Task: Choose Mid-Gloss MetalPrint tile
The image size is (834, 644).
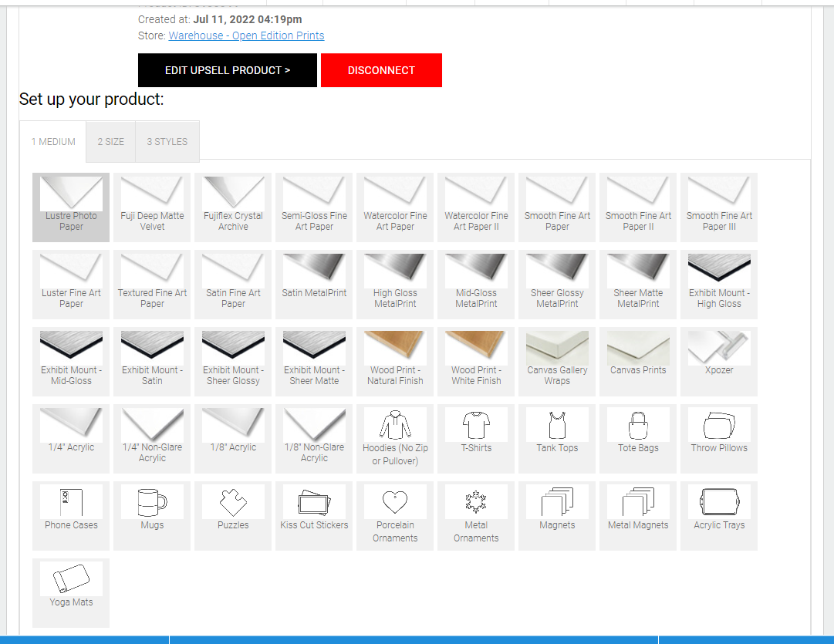Action: pos(476,285)
